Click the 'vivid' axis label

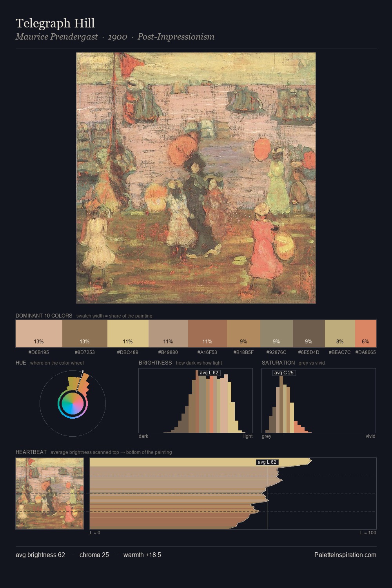pos(370,436)
